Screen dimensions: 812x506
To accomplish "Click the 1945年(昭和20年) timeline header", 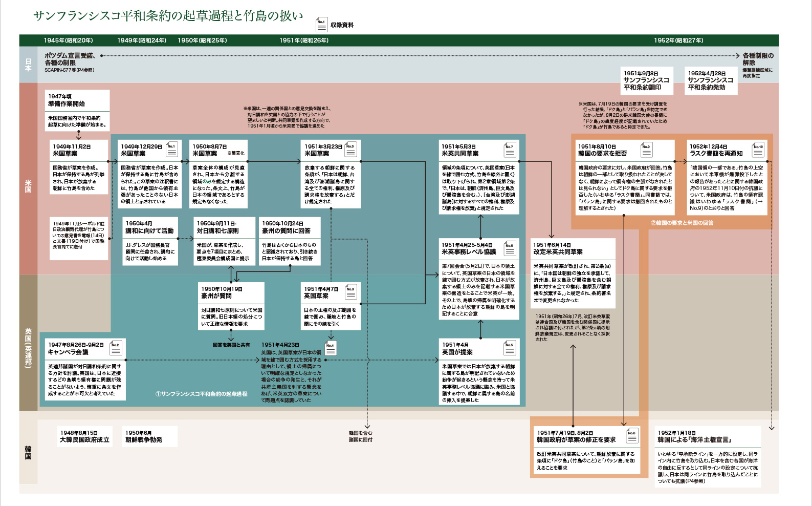I will (69, 40).
